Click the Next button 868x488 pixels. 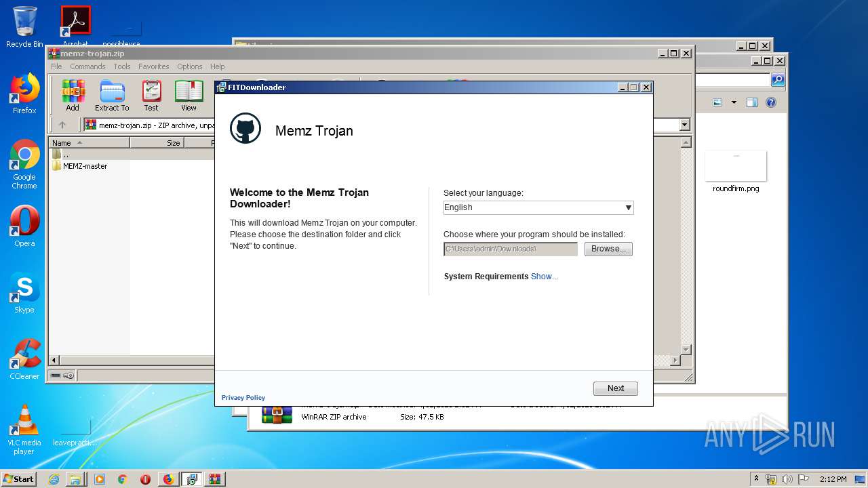point(616,388)
